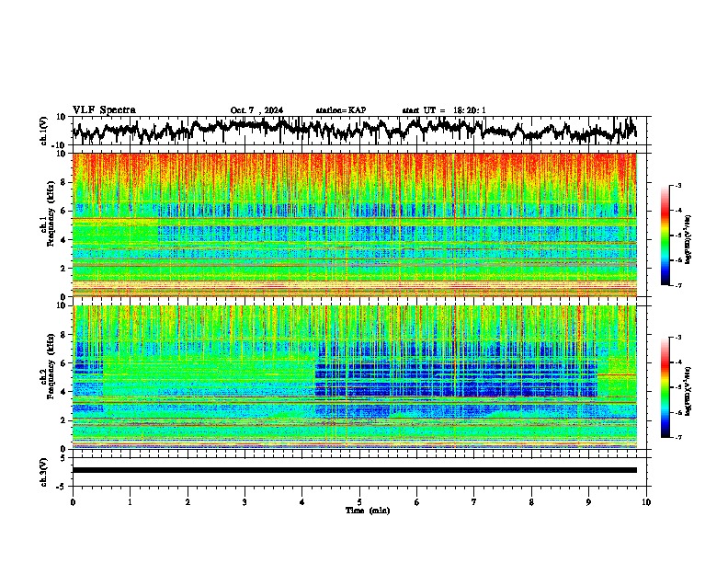Click the time axis tick '5'

(359, 502)
